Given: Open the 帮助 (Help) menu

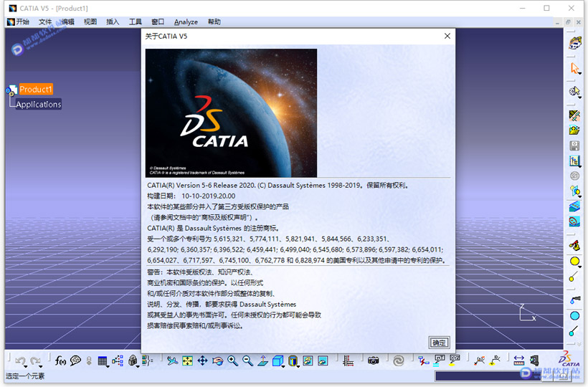Looking at the screenshot, I should 214,21.
